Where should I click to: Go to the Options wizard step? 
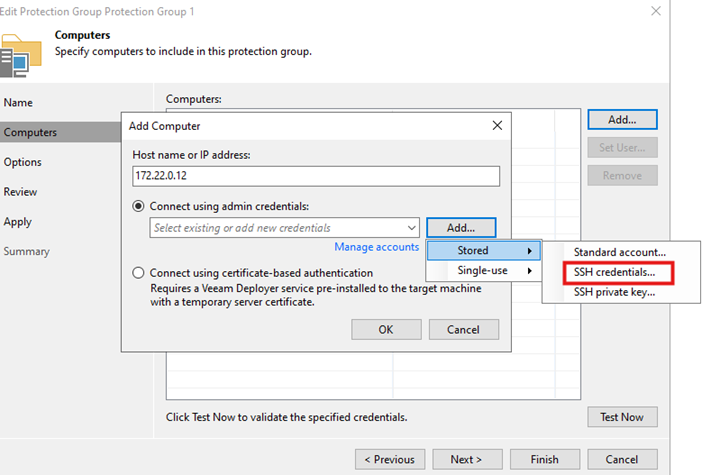(x=23, y=162)
